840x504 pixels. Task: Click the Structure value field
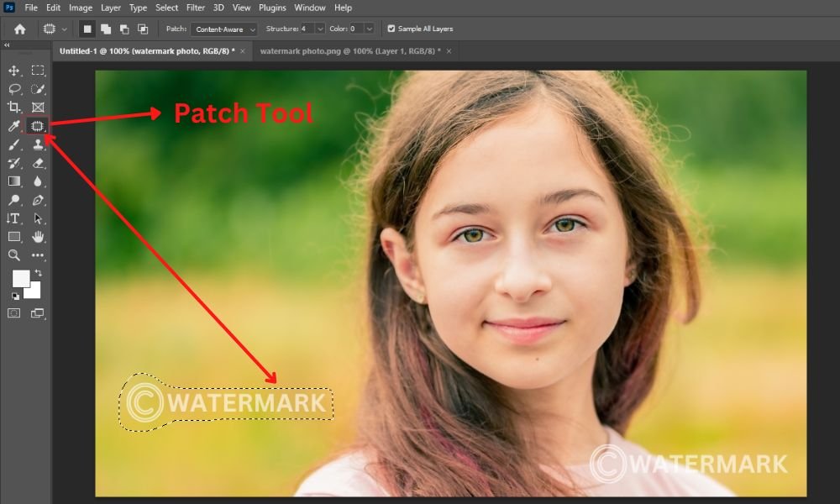307,29
